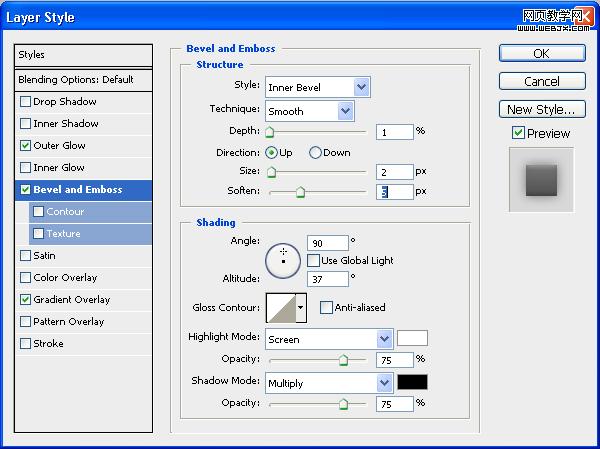Open the Highlight Mode dropdown showing Screen
Image resolution: width=600 pixels, height=449 pixels.
click(329, 339)
